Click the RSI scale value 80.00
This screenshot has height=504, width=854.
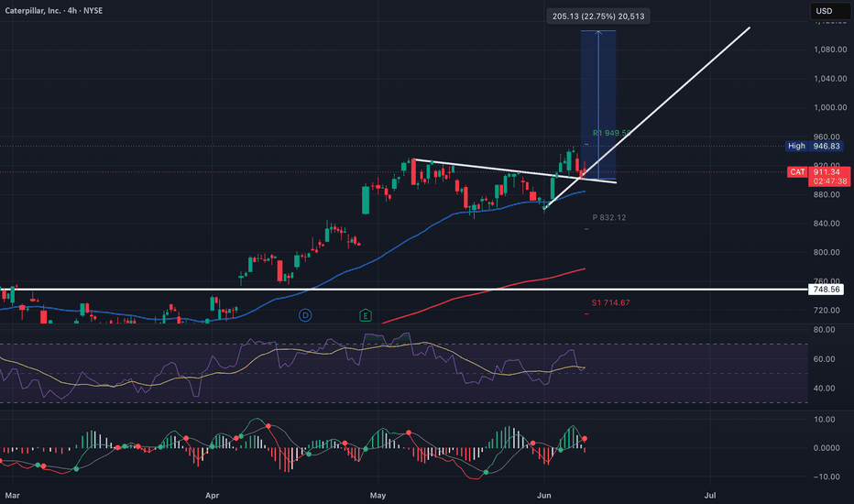tap(824, 330)
